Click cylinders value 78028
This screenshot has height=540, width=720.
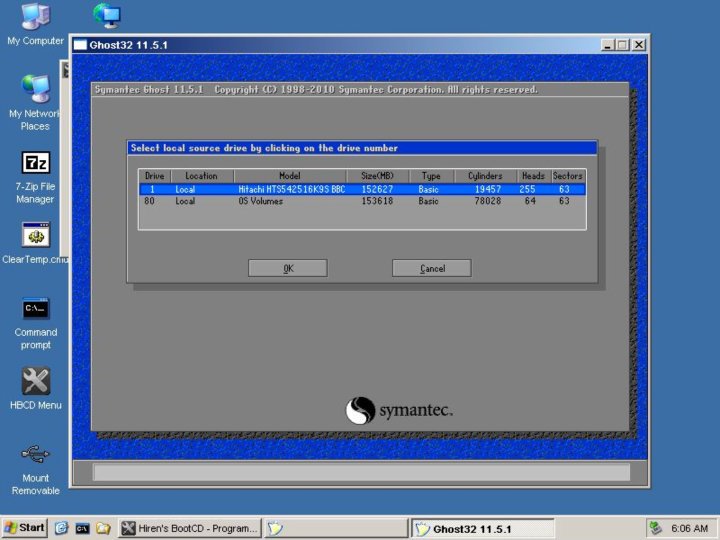tap(488, 201)
